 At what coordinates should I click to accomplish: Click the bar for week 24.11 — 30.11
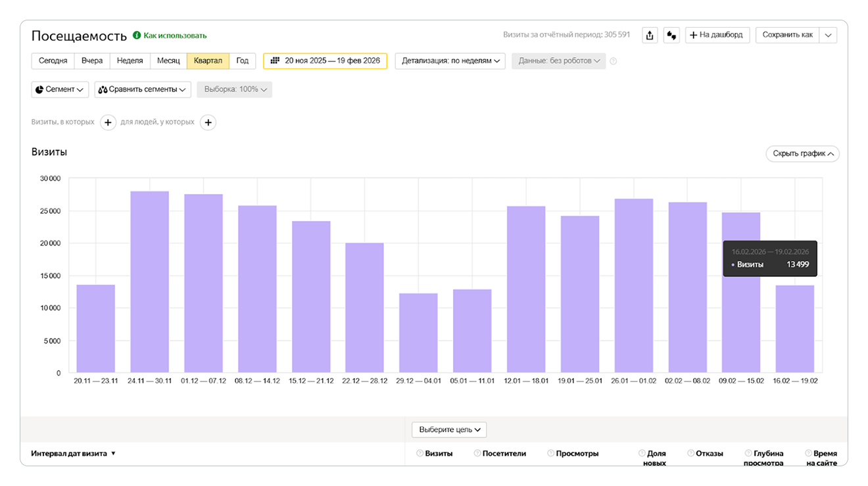click(x=149, y=283)
